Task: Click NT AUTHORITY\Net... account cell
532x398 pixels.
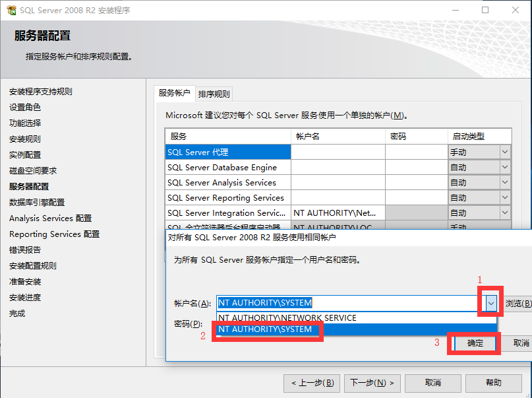Action: pyautogui.click(x=338, y=213)
